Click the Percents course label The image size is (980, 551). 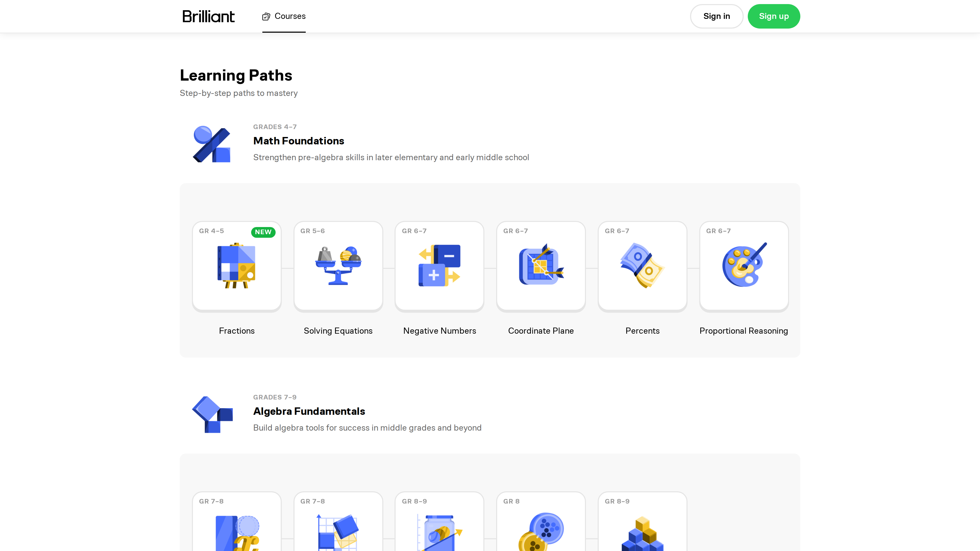point(642,331)
